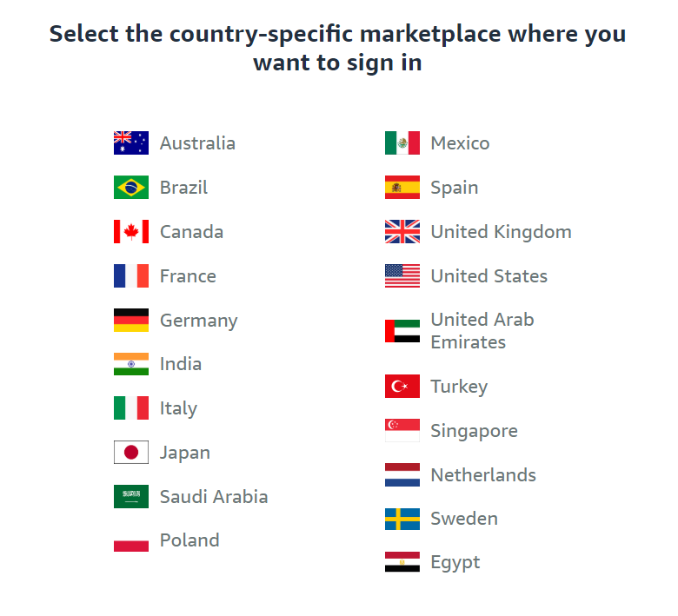Open the United Arab Emirates link
The height and width of the screenshot is (616, 678).
point(482,331)
